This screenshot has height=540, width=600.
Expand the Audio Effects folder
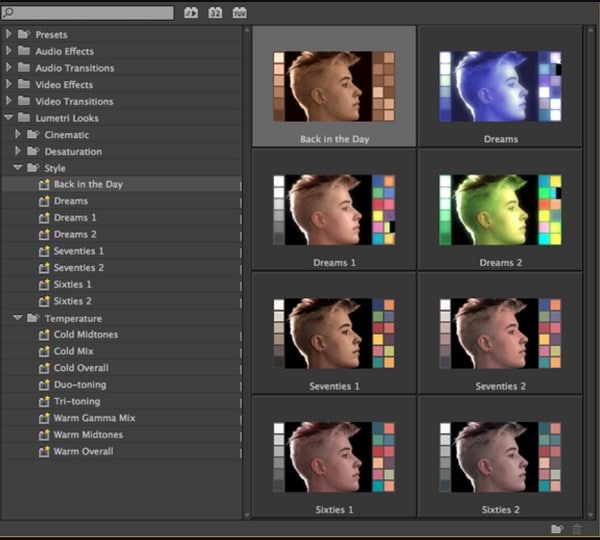click(x=9, y=51)
